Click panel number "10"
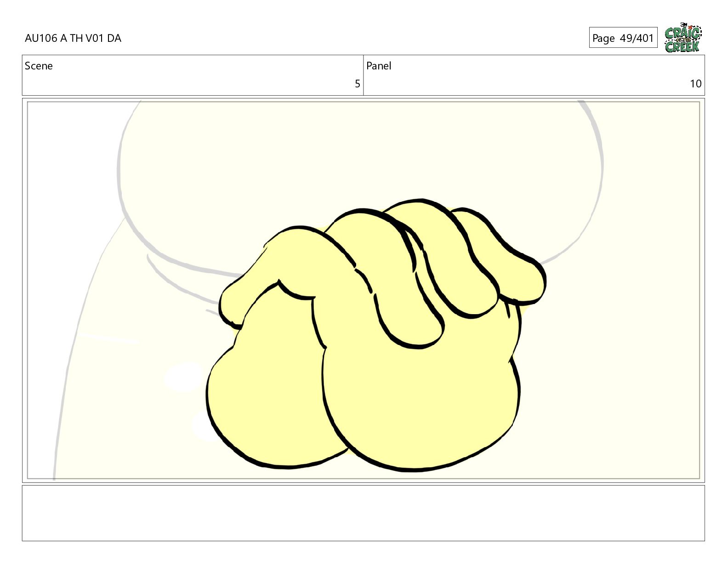728x563 pixels. [695, 84]
